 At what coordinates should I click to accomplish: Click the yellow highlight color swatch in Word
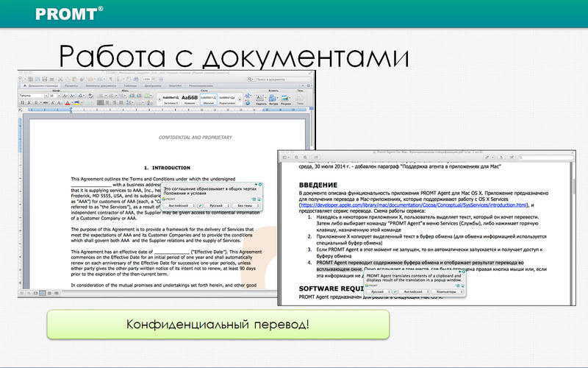tap(77, 103)
